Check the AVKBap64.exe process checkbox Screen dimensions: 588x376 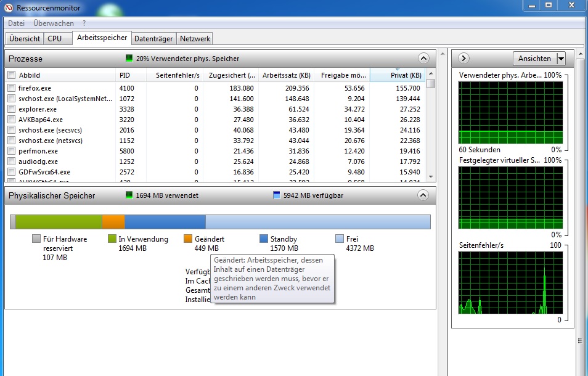(12, 119)
